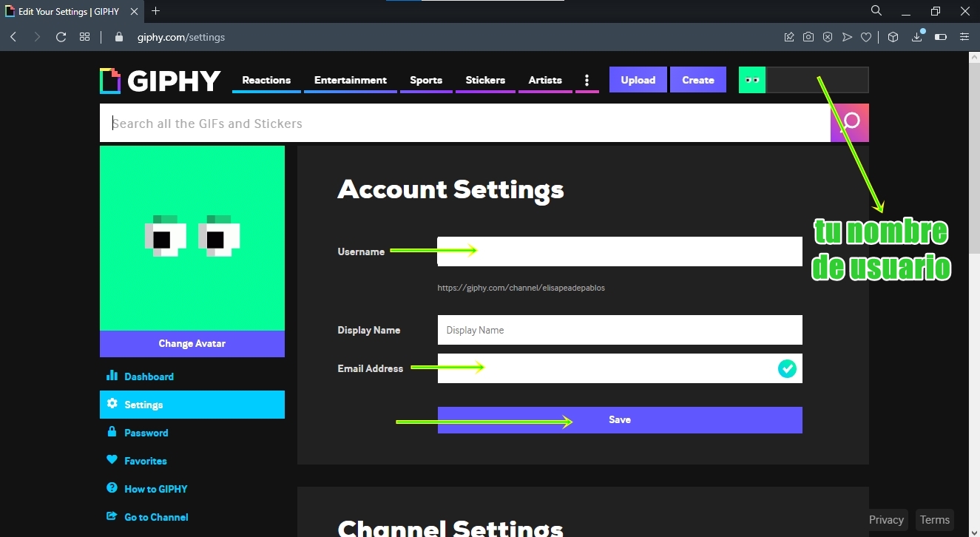The height and width of the screenshot is (537, 980).
Task: Click the Password lock icon
Action: [112, 432]
